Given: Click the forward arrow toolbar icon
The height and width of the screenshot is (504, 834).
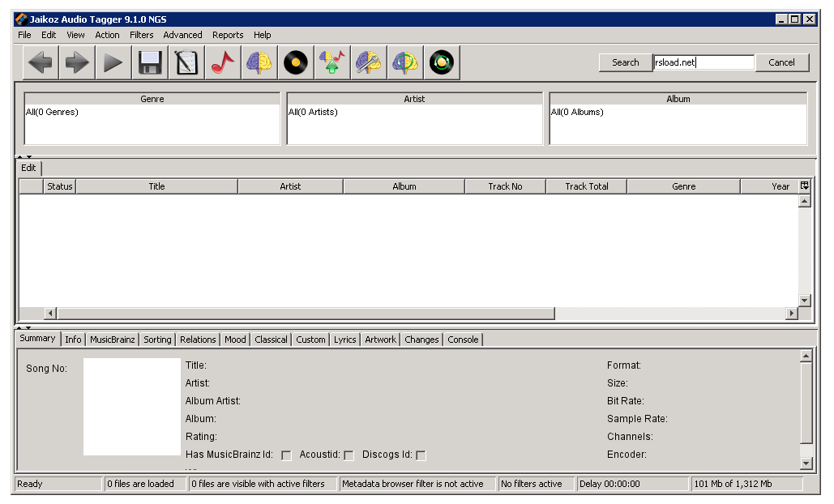Looking at the screenshot, I should pos(77,62).
